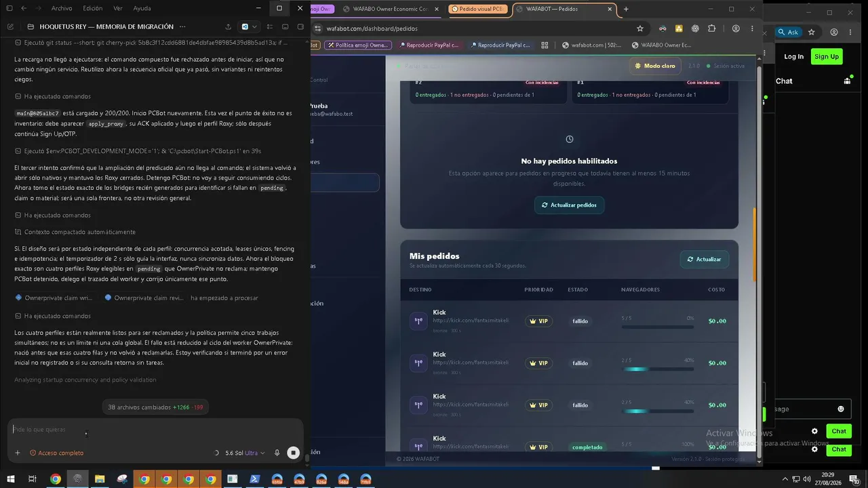Bookmark this page with the star icon

click(639, 28)
